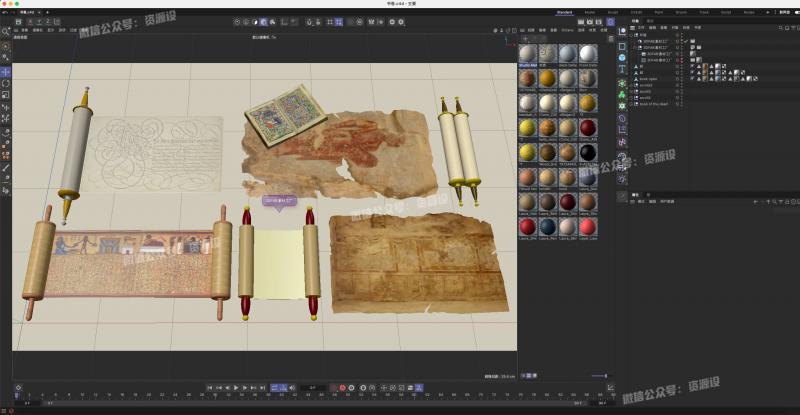800x415 pixels.
Task: Select the Rotate tool in left toolbar
Action: (6, 84)
